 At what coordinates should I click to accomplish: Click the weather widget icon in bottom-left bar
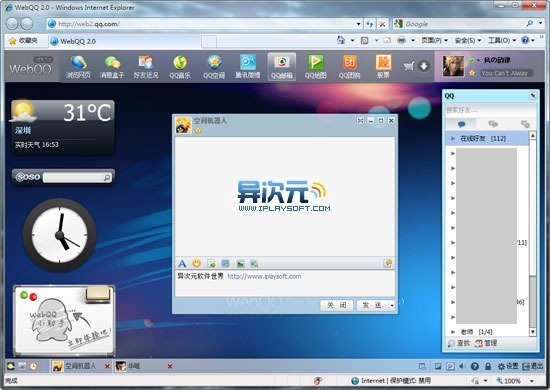click(11, 367)
